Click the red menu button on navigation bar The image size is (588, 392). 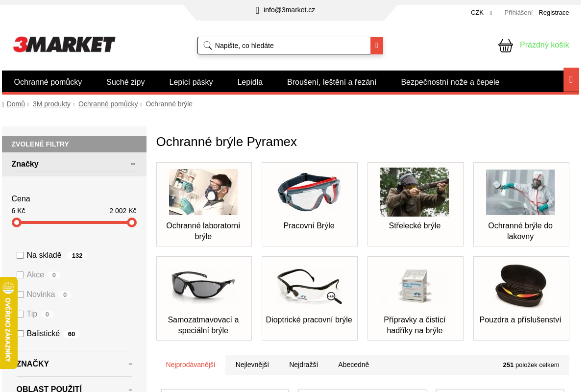point(571,80)
